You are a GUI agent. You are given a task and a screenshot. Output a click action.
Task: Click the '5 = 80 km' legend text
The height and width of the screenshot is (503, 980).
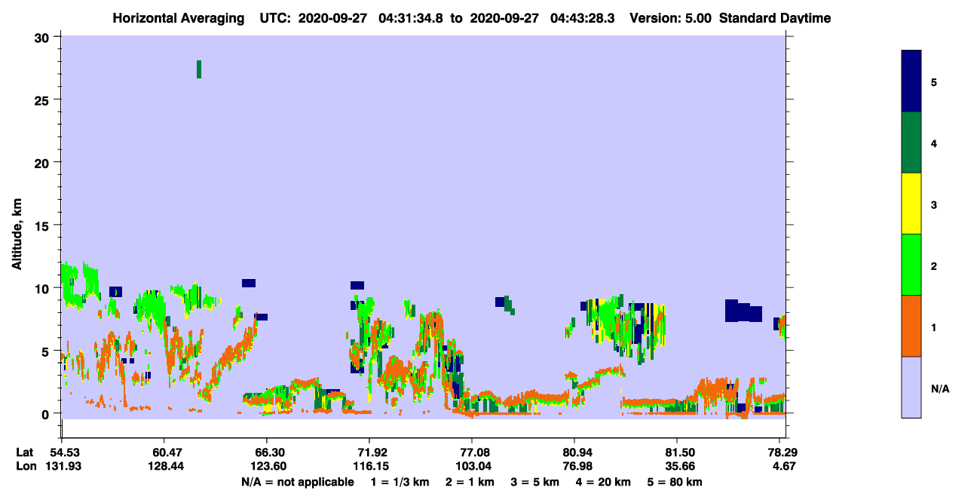click(x=675, y=482)
